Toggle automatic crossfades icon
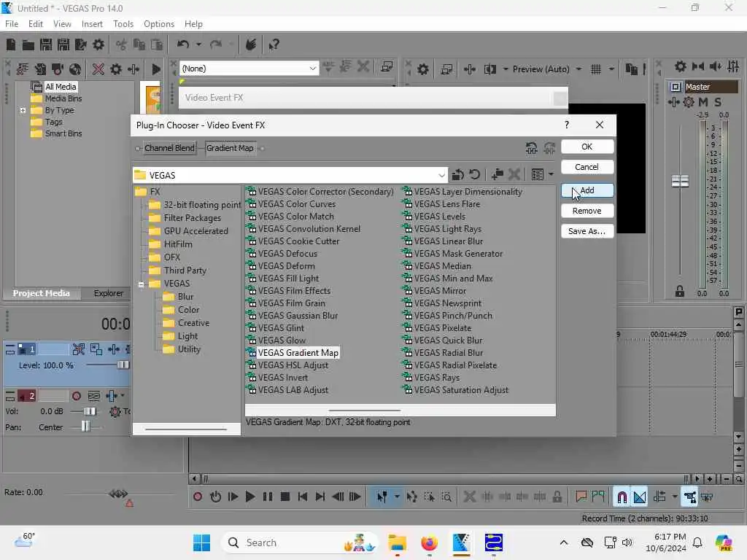 pos(639,497)
